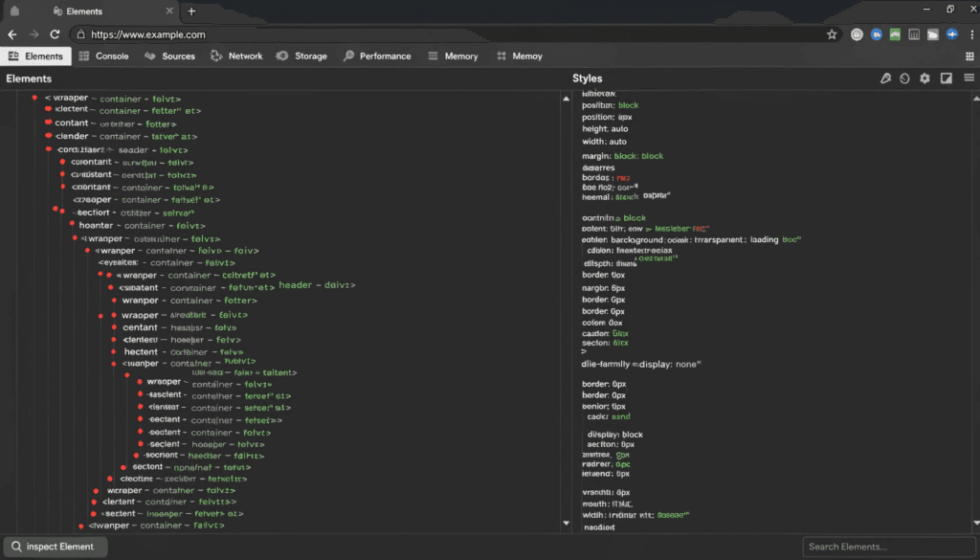Expand the 'hoanter - container' node marker
The width and height of the screenshot is (980, 560).
tap(72, 224)
